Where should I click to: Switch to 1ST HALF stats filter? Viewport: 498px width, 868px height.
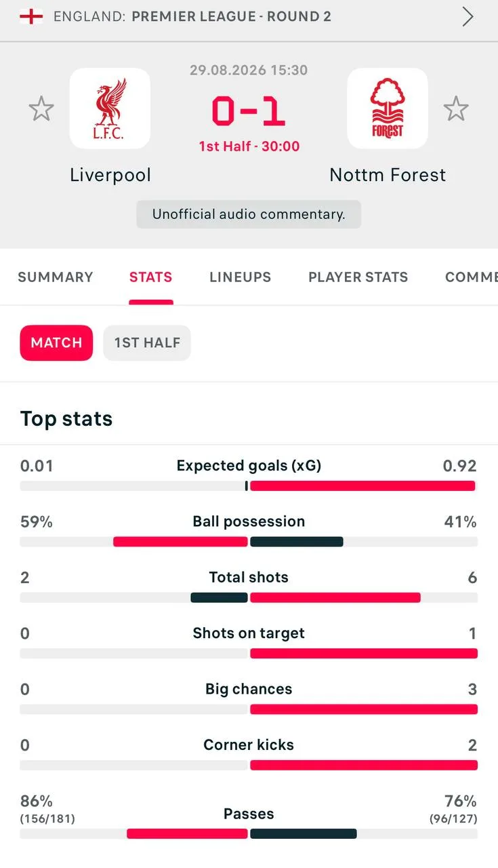coord(147,342)
